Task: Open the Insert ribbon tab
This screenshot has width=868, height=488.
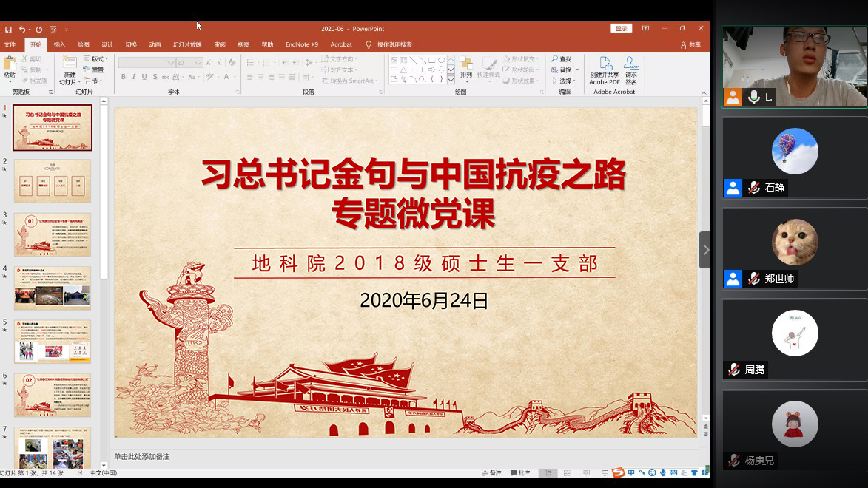Action: tap(59, 44)
